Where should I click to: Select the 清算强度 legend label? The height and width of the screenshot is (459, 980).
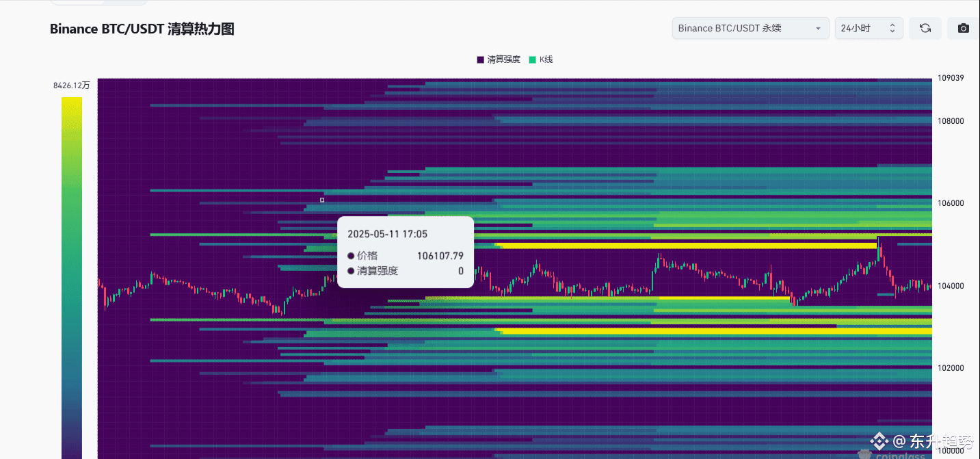pyautogui.click(x=504, y=60)
